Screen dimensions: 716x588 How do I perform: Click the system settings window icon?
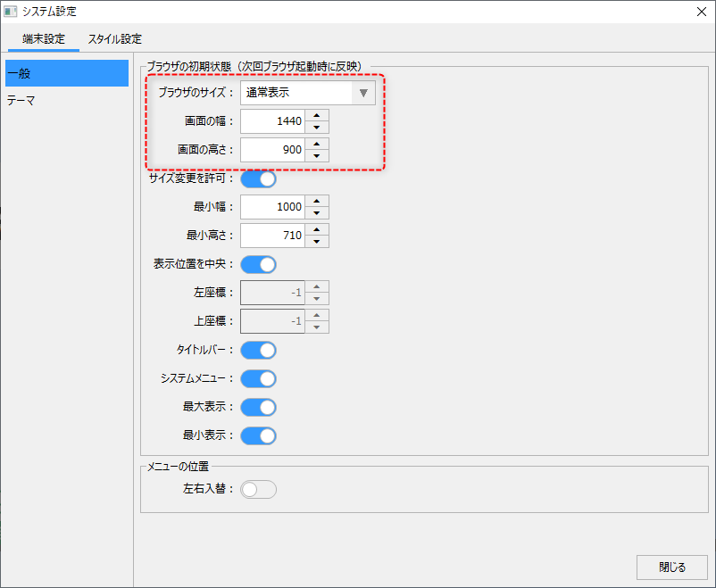point(12,12)
